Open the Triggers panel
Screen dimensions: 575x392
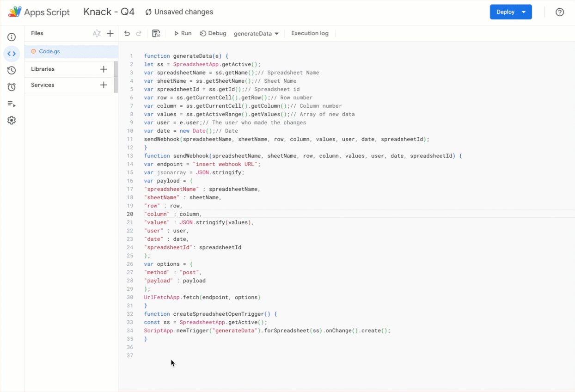[12, 87]
